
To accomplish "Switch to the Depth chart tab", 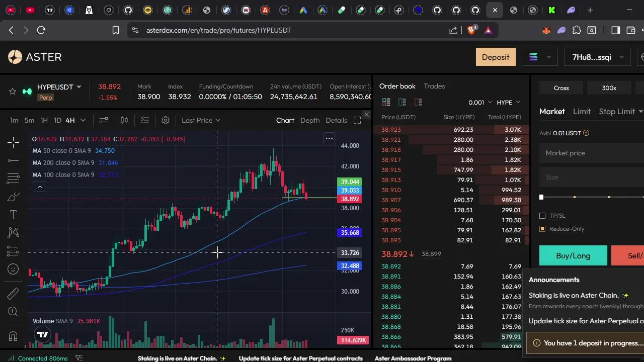I will 310,120.
